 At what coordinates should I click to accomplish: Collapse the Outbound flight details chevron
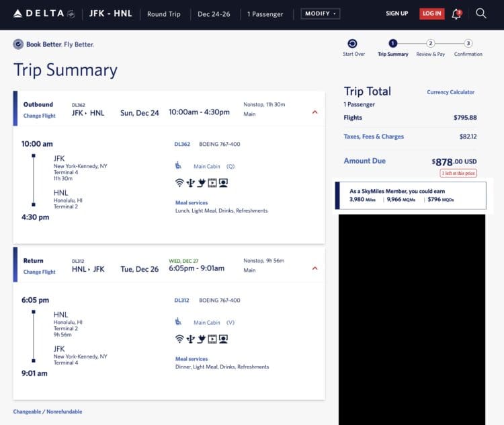click(315, 112)
